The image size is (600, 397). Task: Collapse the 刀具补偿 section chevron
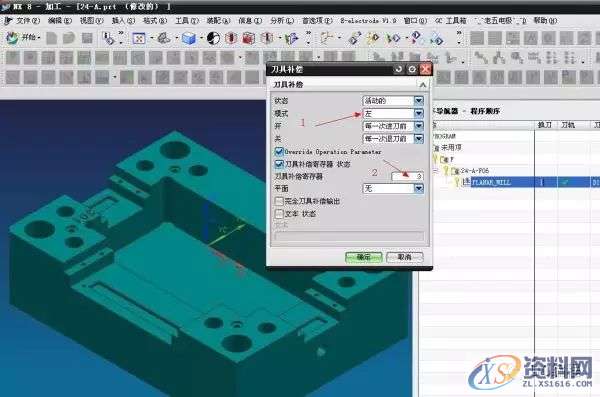click(423, 85)
